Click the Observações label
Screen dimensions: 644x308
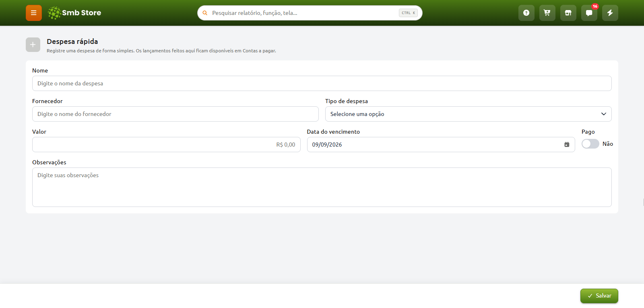(x=49, y=162)
